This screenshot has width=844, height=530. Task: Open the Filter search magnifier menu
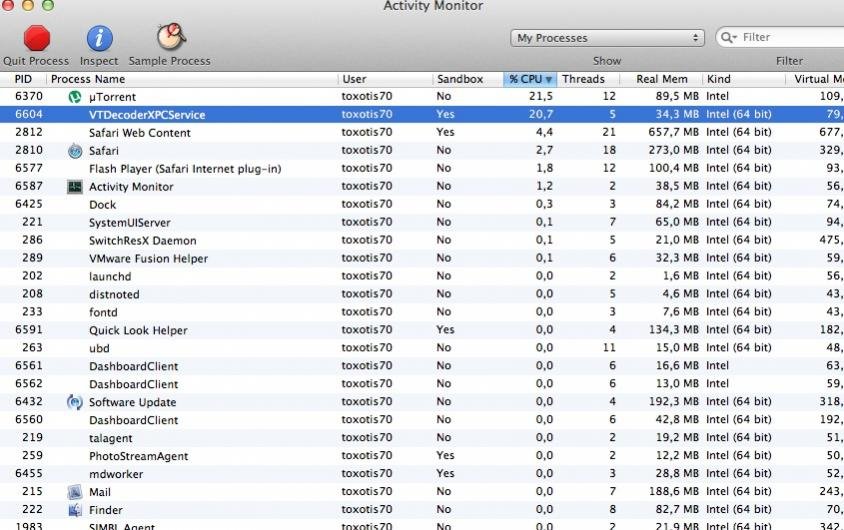[x=728, y=38]
